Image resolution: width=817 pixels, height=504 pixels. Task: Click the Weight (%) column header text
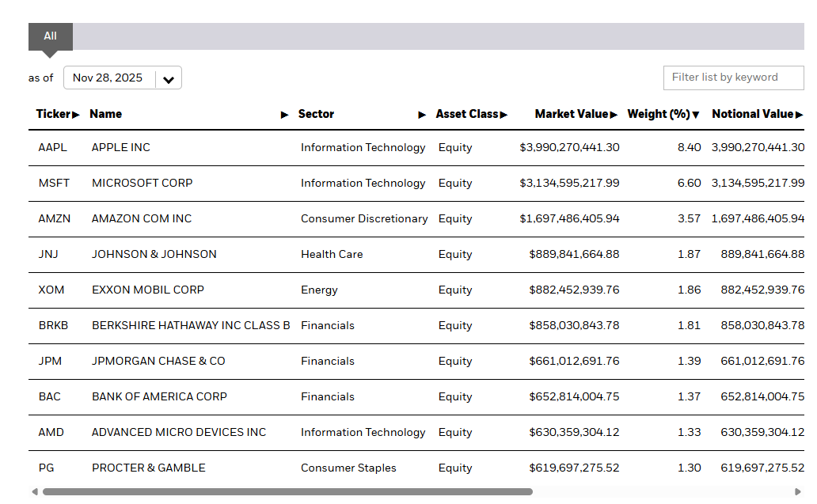pyautogui.click(x=658, y=115)
